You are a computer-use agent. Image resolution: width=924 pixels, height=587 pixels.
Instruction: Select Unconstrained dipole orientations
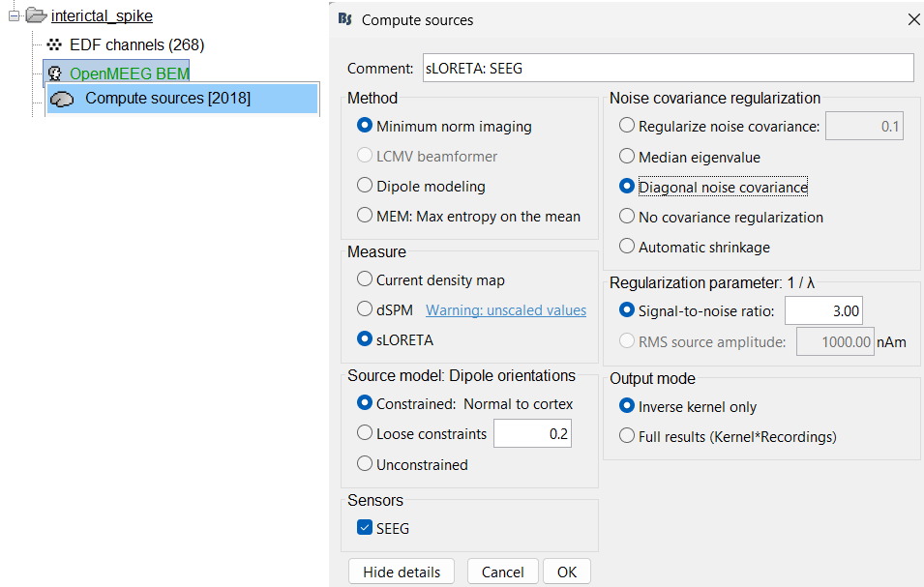click(365, 464)
